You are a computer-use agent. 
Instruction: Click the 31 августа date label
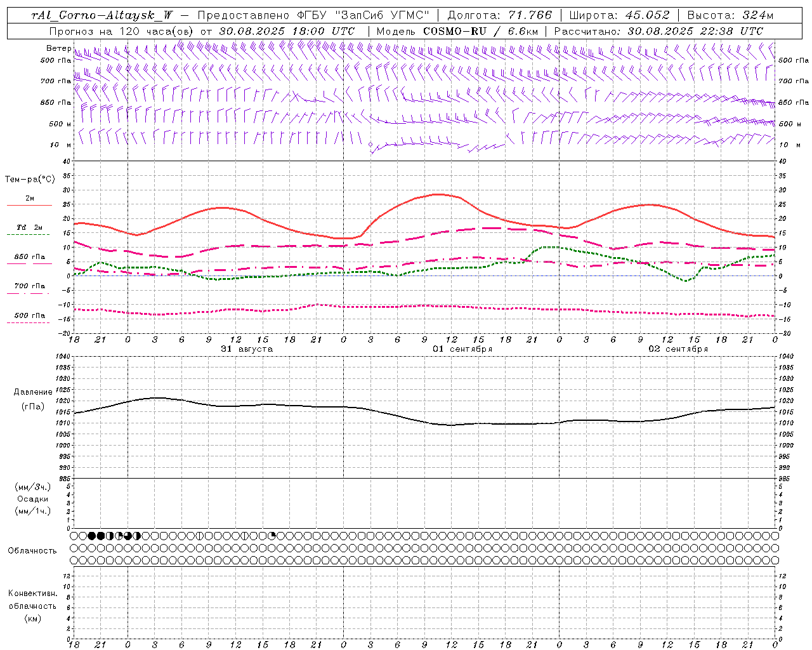click(247, 349)
